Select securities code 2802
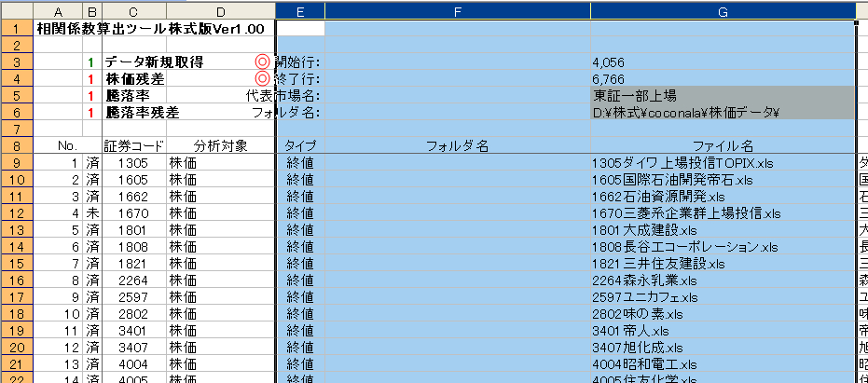The image size is (868, 383). click(133, 314)
